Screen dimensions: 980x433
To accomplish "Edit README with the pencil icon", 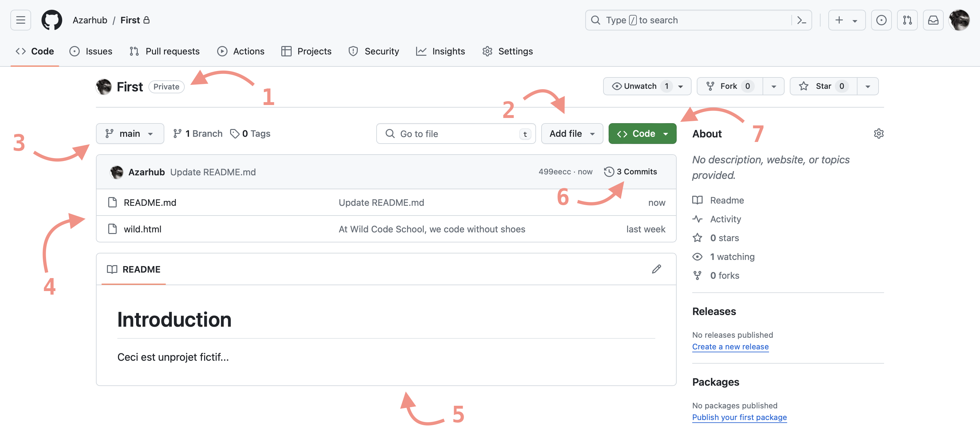I will point(656,269).
